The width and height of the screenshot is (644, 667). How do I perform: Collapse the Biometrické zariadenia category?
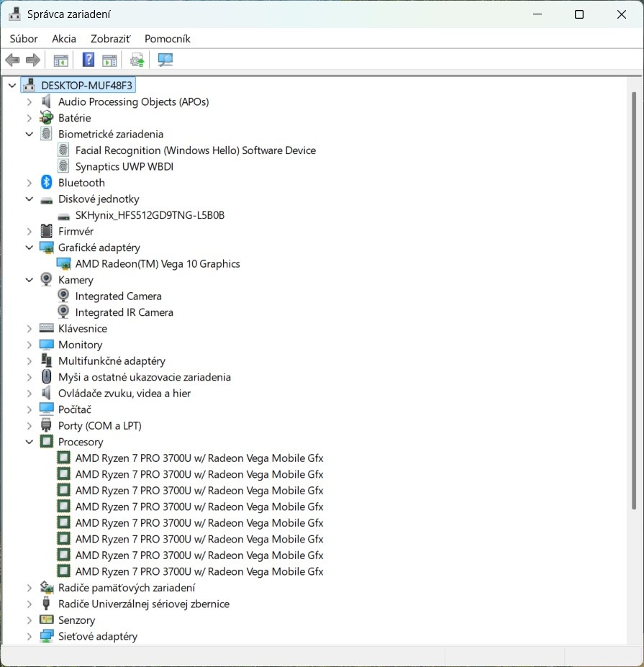pos(30,134)
